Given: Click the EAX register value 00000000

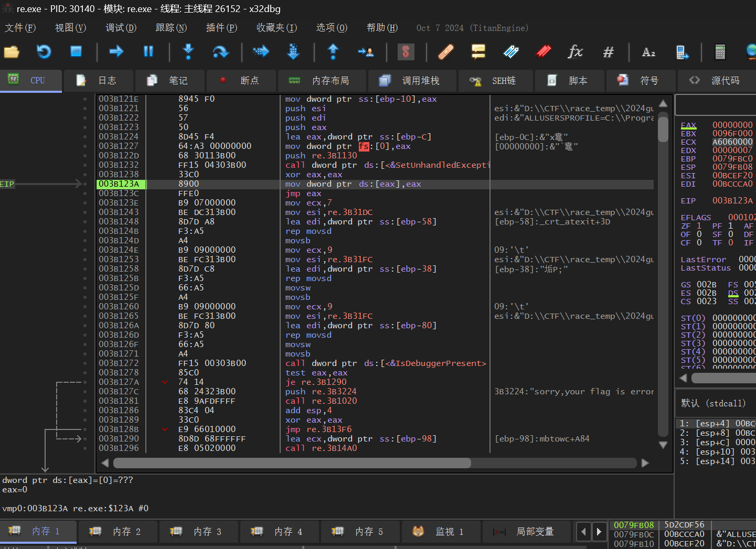Looking at the screenshot, I should tap(732, 125).
